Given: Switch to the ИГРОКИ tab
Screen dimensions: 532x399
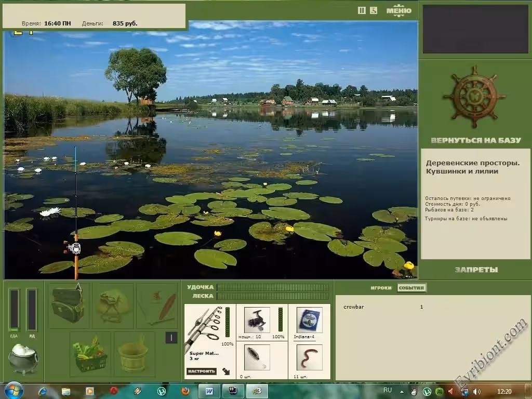Looking at the screenshot, I should [x=381, y=288].
